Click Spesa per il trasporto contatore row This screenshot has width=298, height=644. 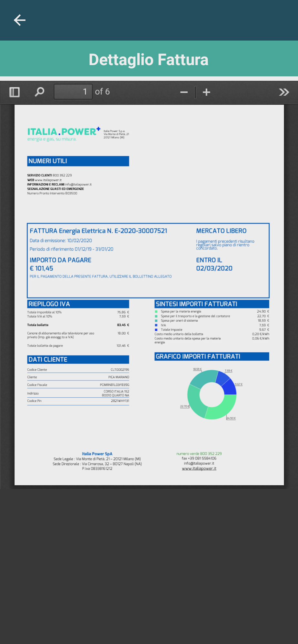point(212,316)
